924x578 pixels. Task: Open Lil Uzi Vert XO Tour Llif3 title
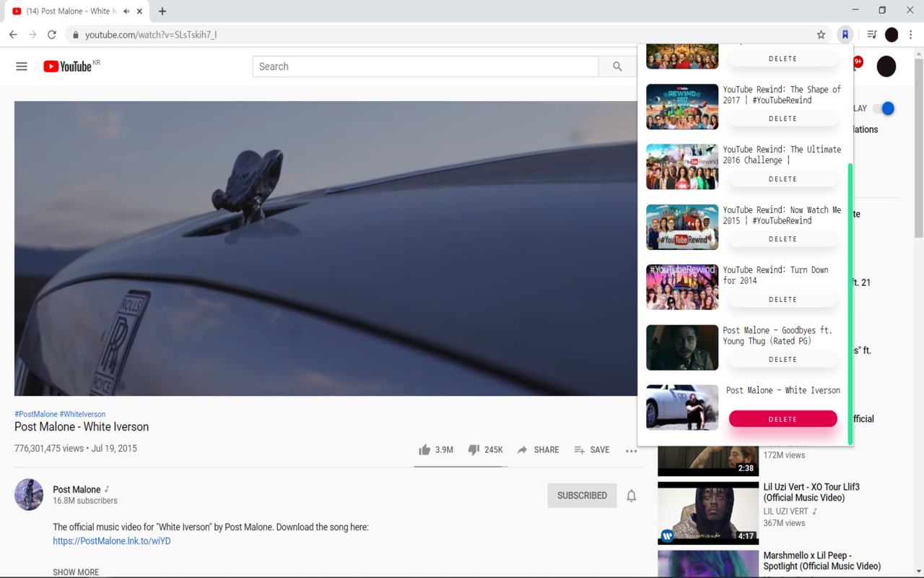(x=811, y=492)
